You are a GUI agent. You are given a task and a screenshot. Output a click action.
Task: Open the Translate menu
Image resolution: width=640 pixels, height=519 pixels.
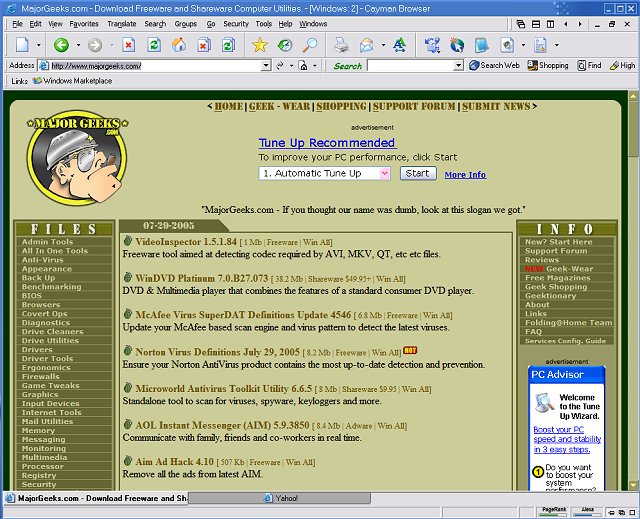122,24
